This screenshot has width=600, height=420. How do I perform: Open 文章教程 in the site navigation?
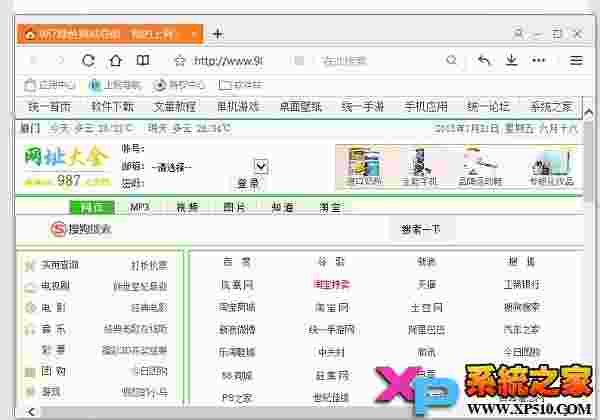pos(174,106)
